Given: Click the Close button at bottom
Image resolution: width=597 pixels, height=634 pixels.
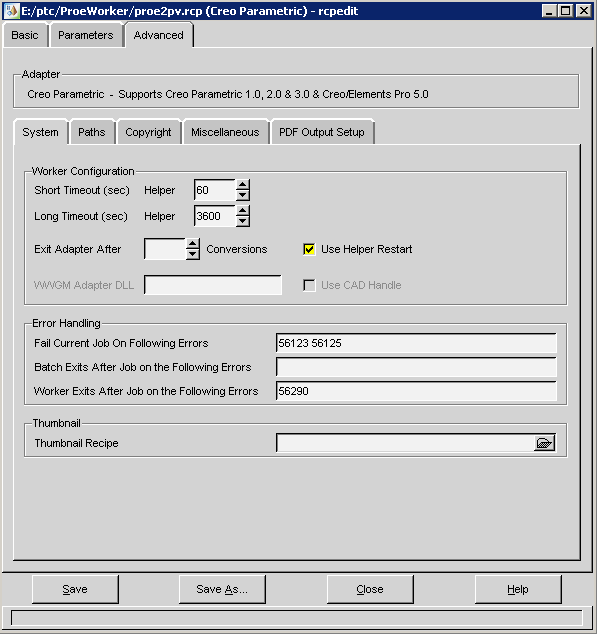Looking at the screenshot, I should click(x=370, y=589).
